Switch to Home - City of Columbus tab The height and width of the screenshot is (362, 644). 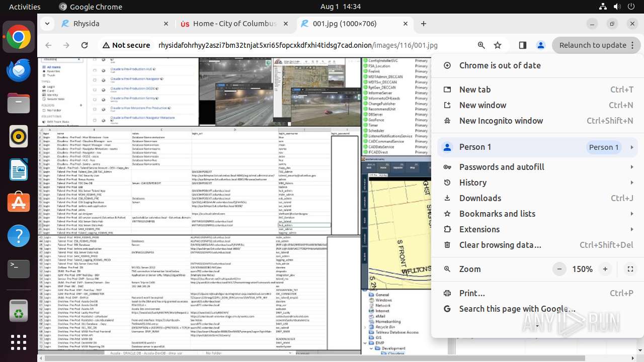234,24
